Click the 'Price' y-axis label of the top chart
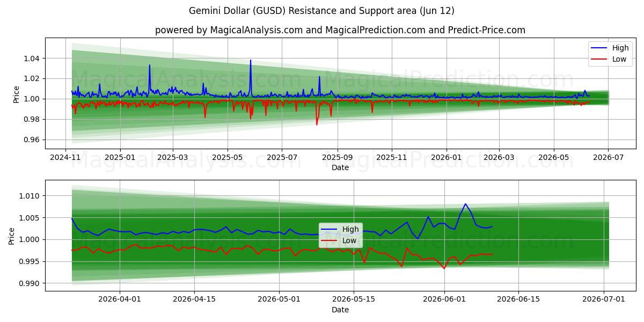 pos(16,94)
